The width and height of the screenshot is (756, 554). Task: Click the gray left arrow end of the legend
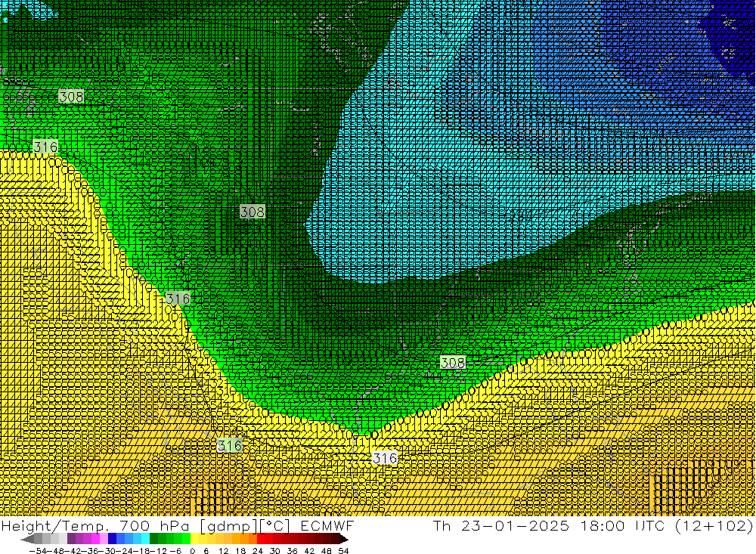(x=27, y=539)
